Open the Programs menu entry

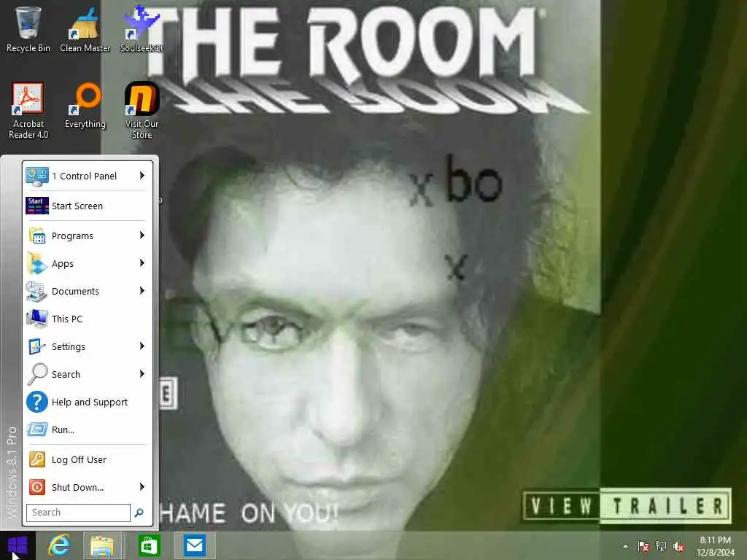click(x=88, y=236)
